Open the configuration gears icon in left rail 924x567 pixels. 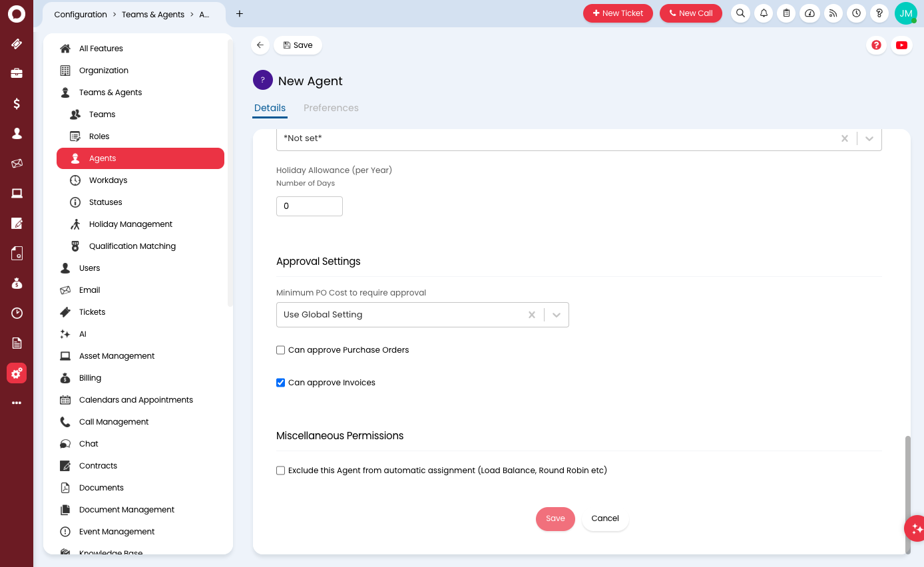17,373
